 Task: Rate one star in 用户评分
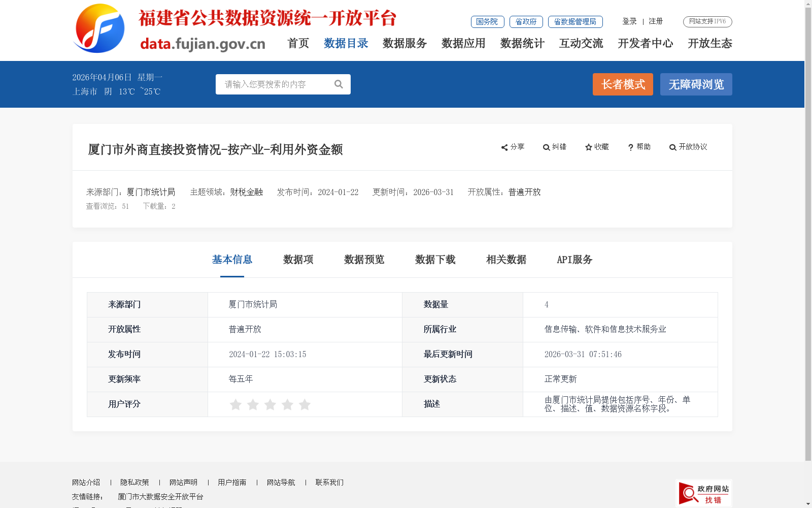tap(235, 404)
